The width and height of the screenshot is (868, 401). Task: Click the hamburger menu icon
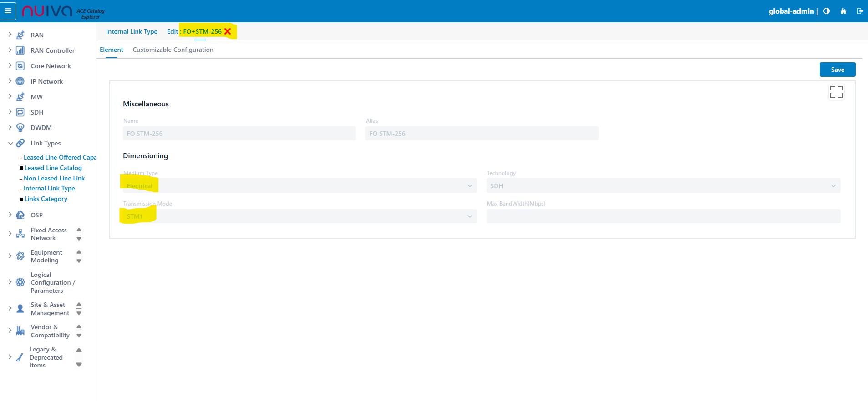pos(8,11)
